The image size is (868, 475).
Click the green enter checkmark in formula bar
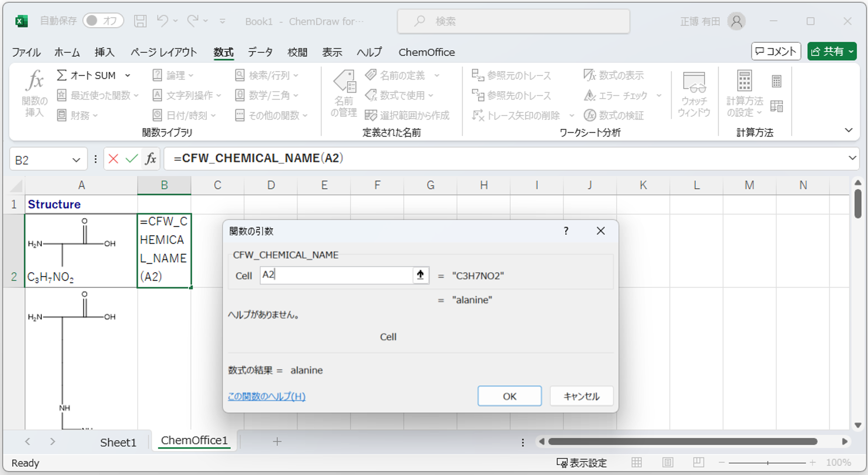[x=131, y=158]
